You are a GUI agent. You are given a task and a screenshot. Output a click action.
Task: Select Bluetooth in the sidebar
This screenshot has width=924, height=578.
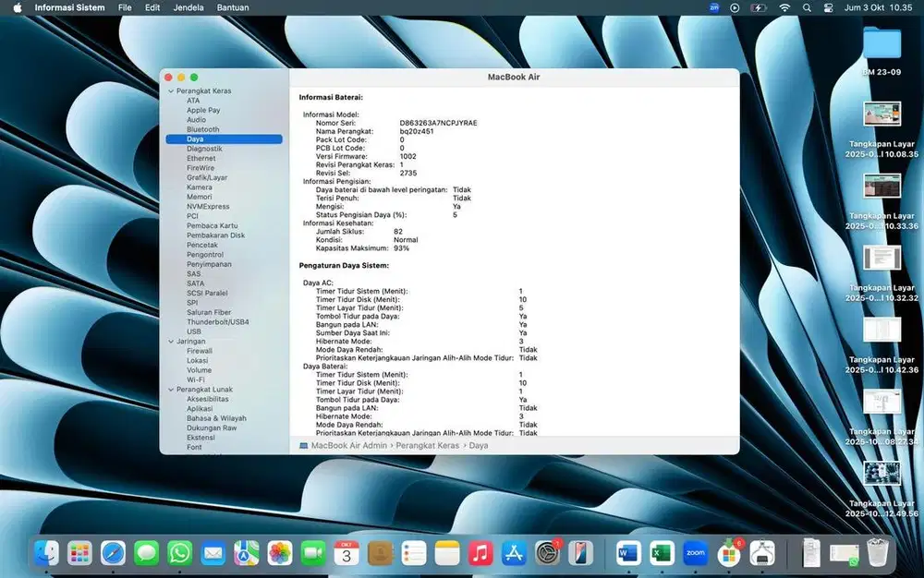coord(202,129)
